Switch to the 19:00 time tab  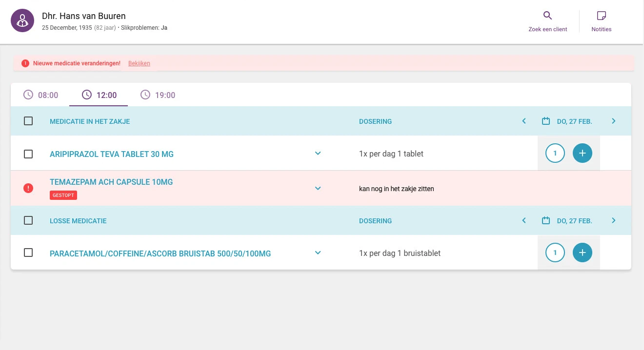coord(158,95)
